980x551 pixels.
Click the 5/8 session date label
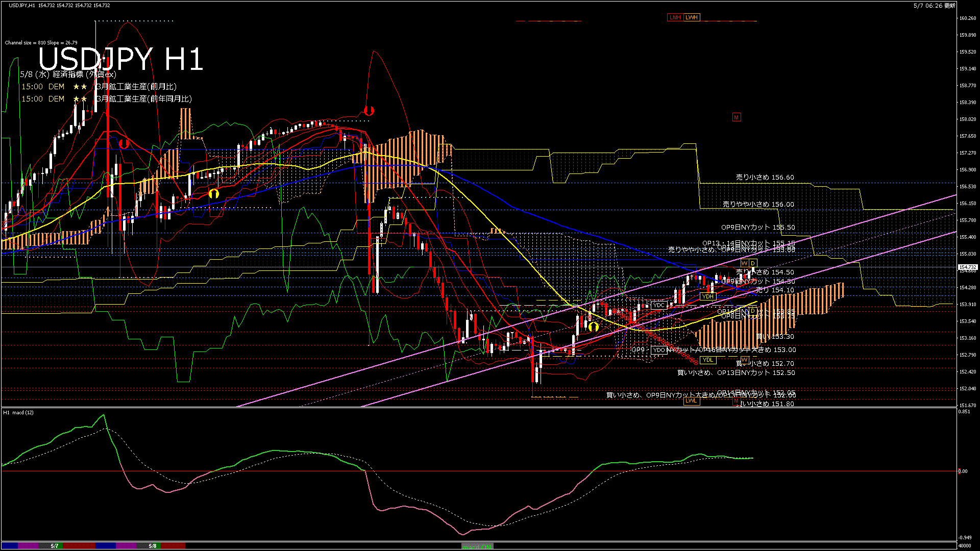click(152, 546)
